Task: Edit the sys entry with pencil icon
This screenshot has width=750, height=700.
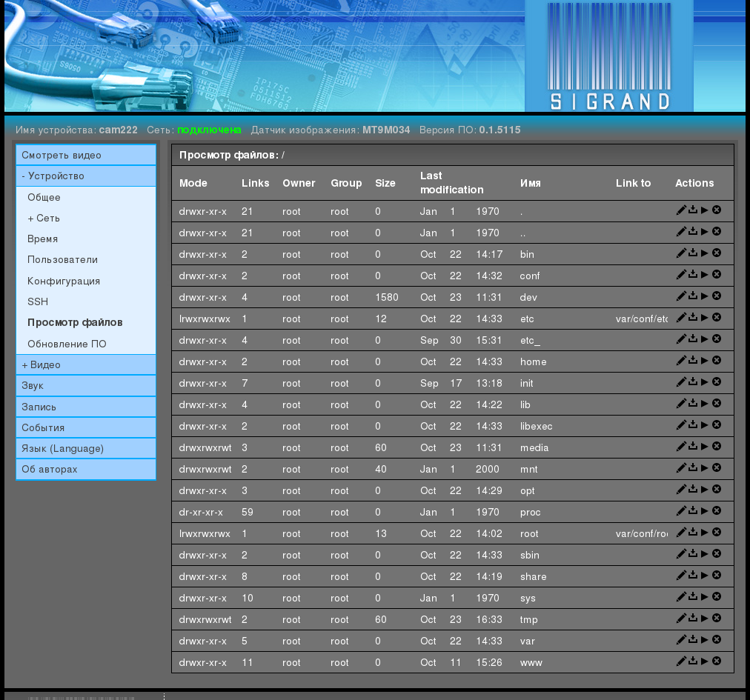Action: pos(681,597)
